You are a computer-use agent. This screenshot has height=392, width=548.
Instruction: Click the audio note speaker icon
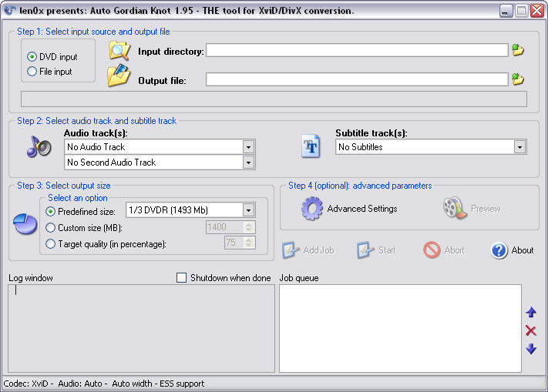[x=39, y=146]
